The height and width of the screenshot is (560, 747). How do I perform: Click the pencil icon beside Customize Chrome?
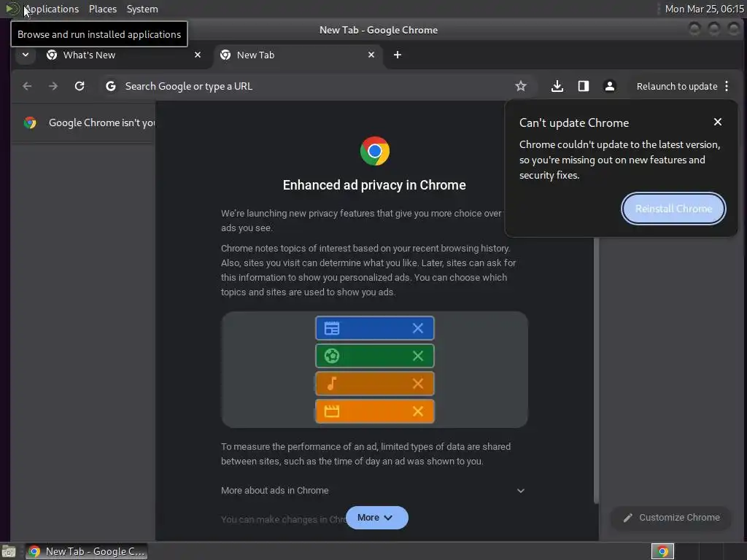[628, 518]
